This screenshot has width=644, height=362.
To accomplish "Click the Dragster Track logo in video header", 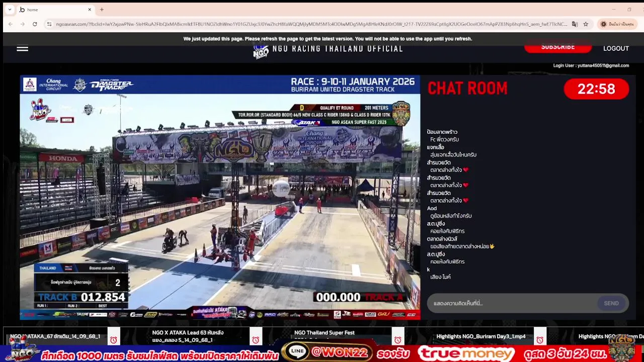I will point(111,85).
